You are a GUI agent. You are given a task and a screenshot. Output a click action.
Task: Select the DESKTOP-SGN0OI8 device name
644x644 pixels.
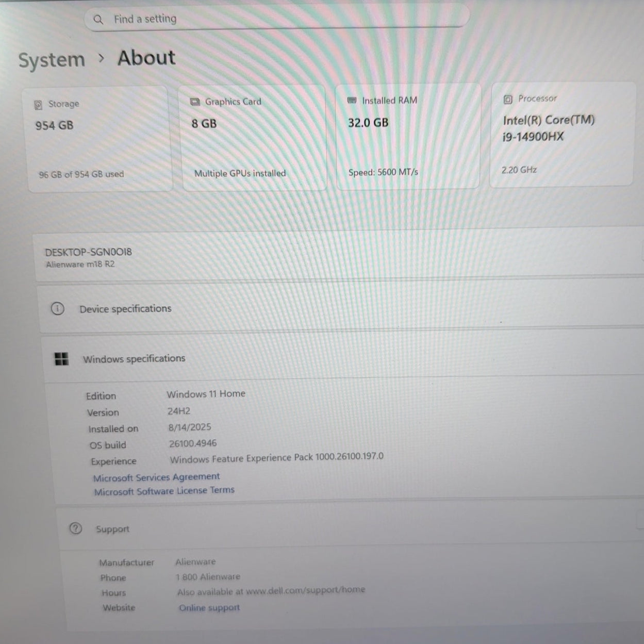pyautogui.click(x=88, y=252)
